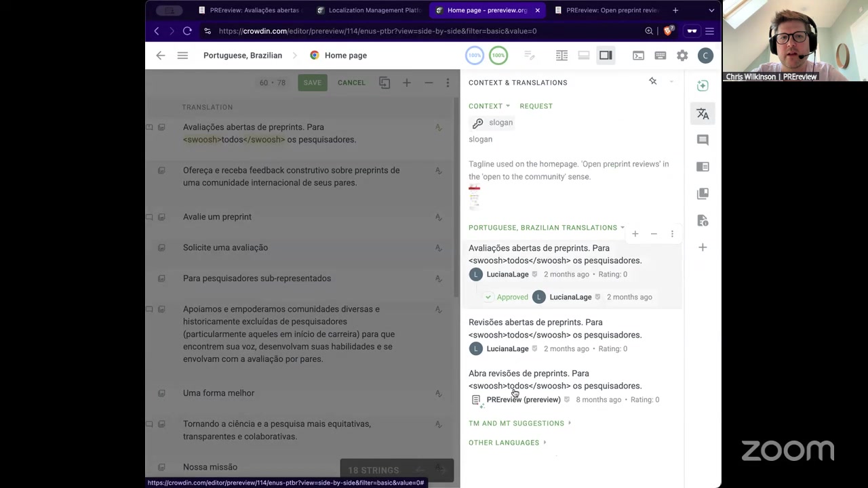Pin the Context & Translations panel
868x488 pixels.
click(x=652, y=82)
